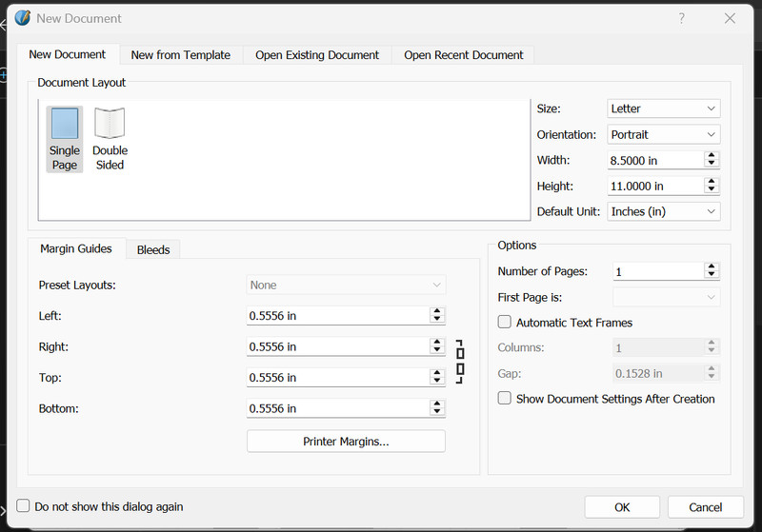Click the help question mark button

point(682,18)
